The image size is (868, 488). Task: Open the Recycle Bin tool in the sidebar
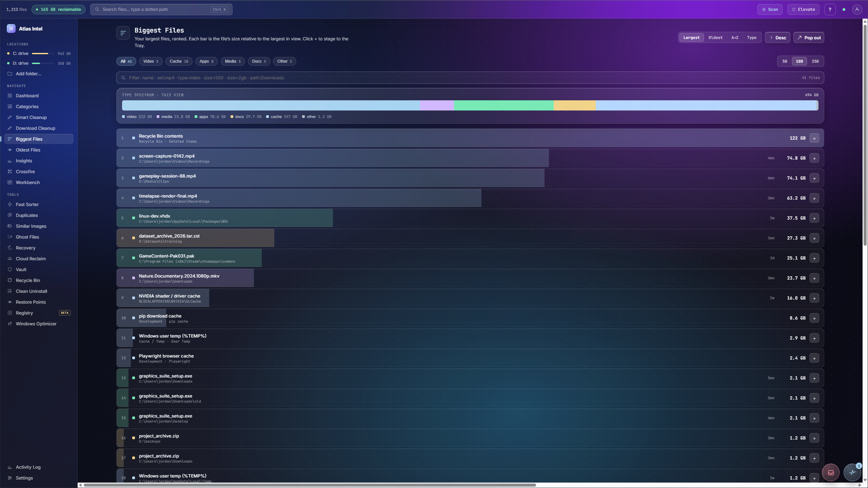[x=39, y=280]
